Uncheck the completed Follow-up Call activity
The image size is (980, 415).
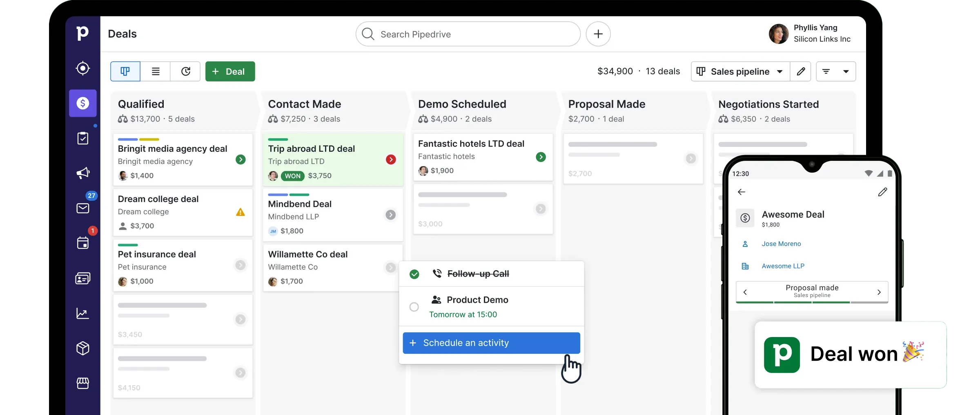point(414,274)
